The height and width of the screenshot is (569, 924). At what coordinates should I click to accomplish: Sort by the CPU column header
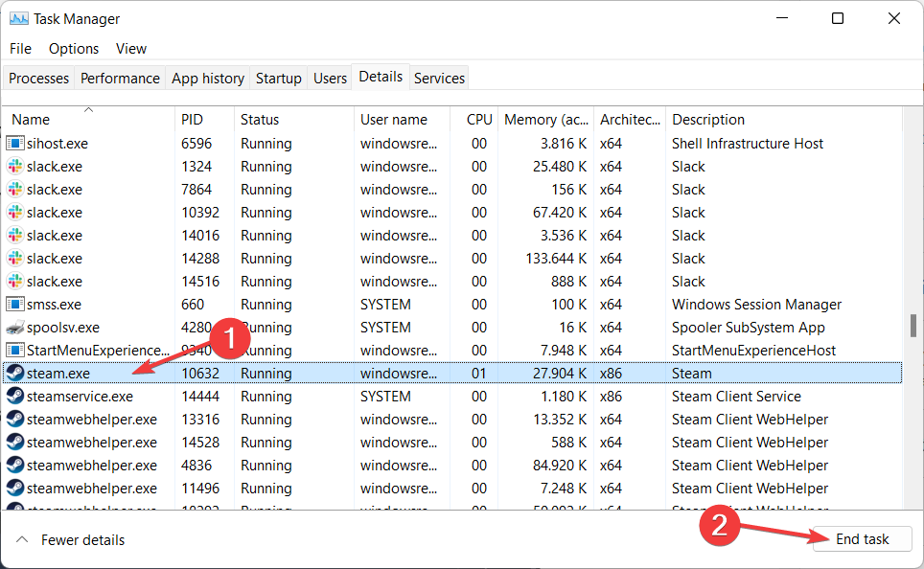474,120
